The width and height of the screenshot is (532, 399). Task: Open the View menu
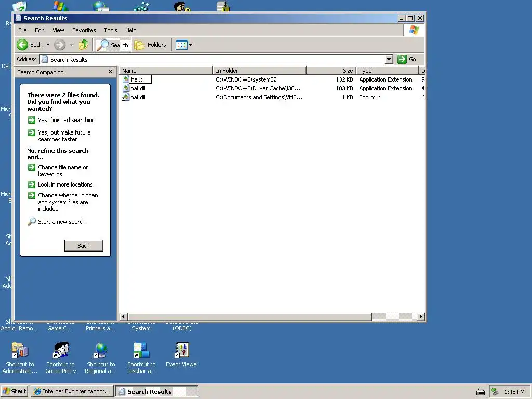tap(58, 30)
